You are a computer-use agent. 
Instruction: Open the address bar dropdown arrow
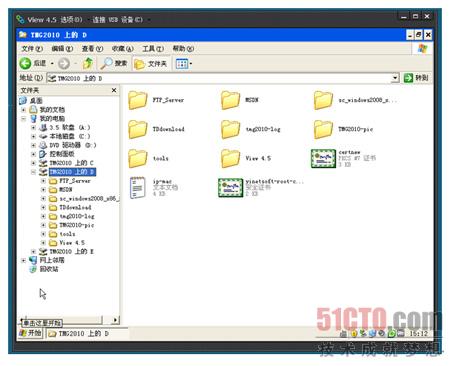(x=395, y=78)
